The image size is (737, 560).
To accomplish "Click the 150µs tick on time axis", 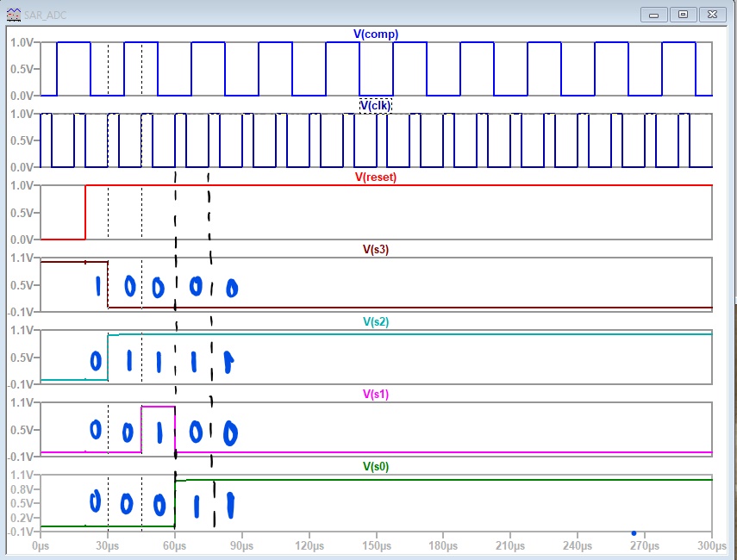I will point(376,545).
